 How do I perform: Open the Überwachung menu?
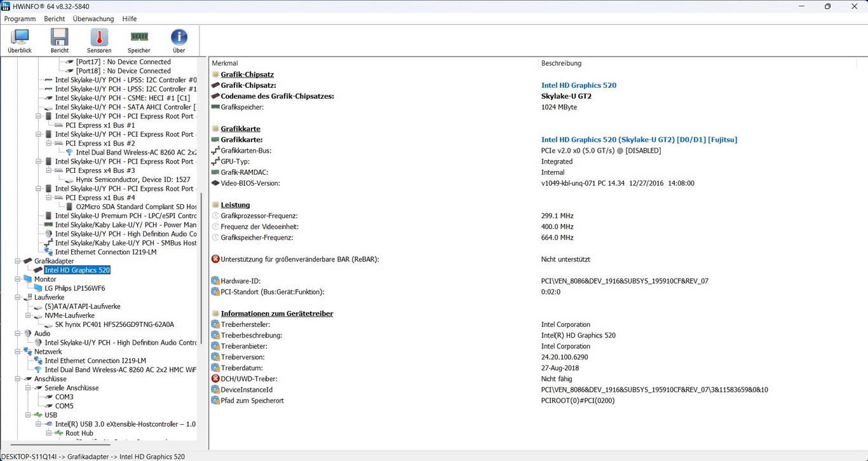coord(93,19)
